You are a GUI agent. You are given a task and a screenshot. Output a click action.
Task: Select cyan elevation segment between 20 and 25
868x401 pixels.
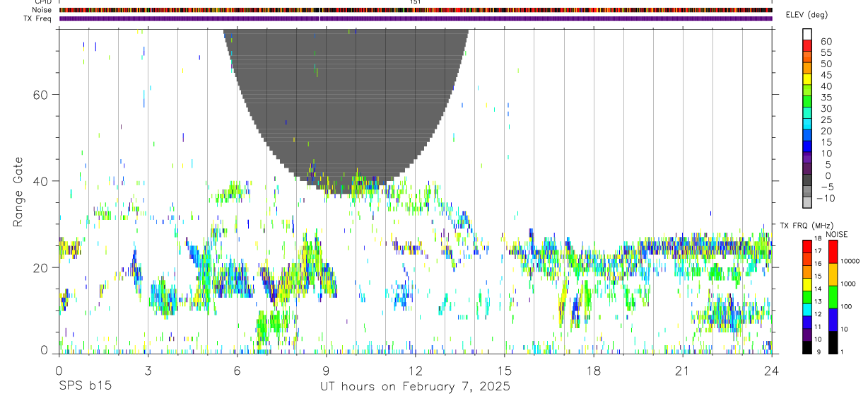click(807, 124)
